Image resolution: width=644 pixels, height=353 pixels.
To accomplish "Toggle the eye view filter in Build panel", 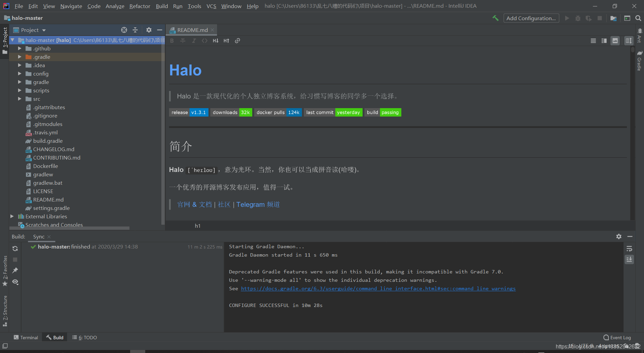I will click(x=15, y=282).
